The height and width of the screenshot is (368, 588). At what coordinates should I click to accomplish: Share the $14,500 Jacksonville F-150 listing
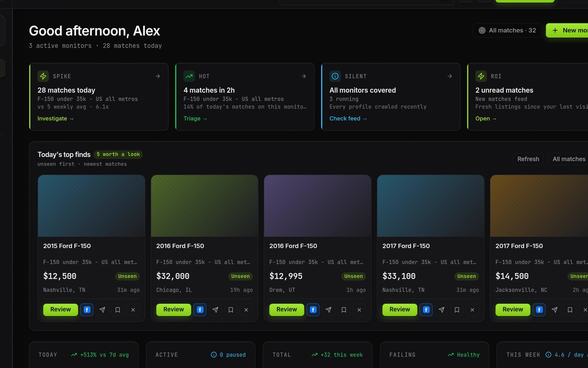(555, 310)
